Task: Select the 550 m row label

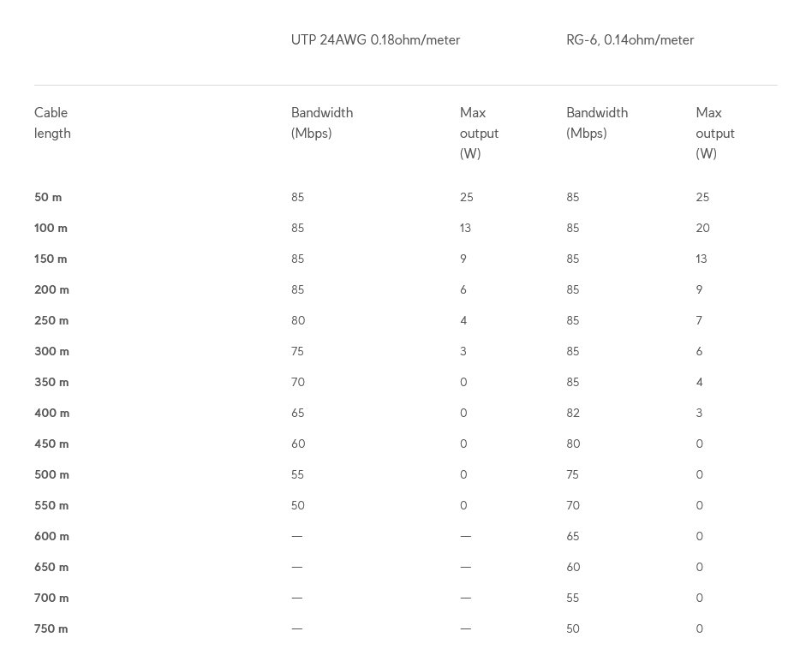Action: [51, 506]
